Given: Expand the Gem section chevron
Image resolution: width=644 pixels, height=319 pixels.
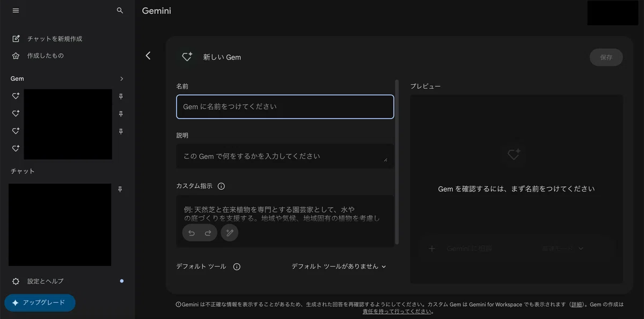Looking at the screenshot, I should (x=122, y=79).
